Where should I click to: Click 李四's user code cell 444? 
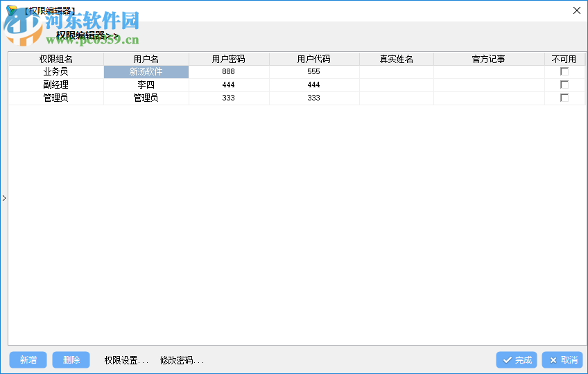point(314,84)
